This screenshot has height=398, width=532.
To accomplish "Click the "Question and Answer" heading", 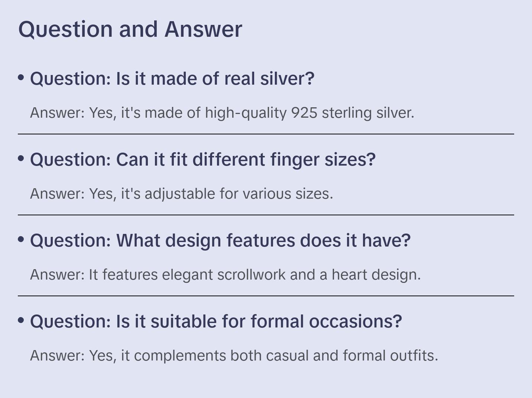I will [130, 29].
